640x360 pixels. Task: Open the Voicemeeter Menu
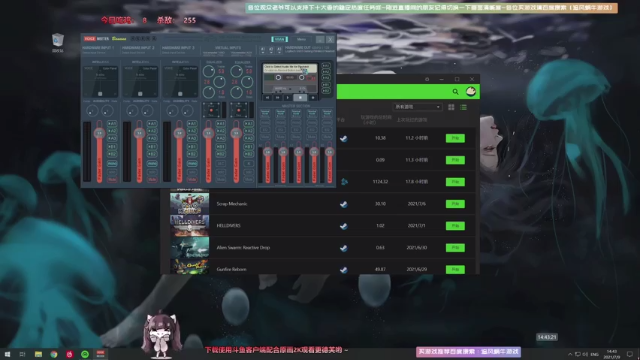(x=301, y=39)
